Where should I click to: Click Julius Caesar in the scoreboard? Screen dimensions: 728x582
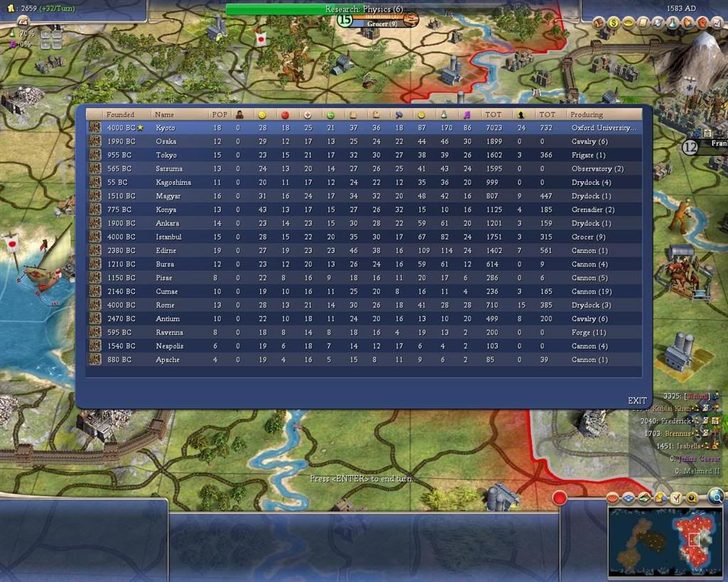coord(700,458)
